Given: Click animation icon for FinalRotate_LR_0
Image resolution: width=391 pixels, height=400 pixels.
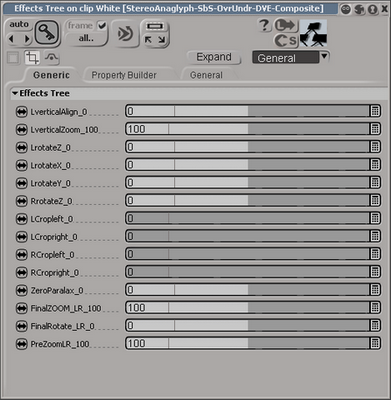Looking at the screenshot, I should 22,326.
